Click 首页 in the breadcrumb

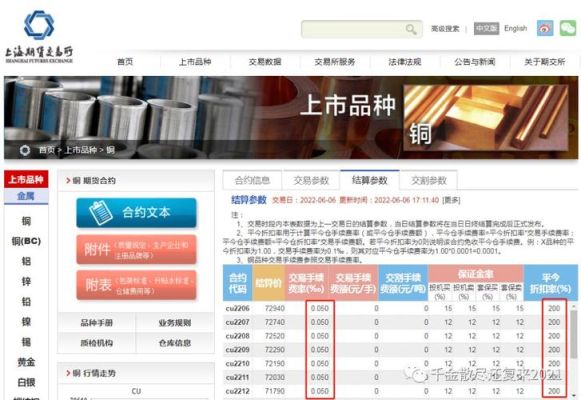pos(47,150)
